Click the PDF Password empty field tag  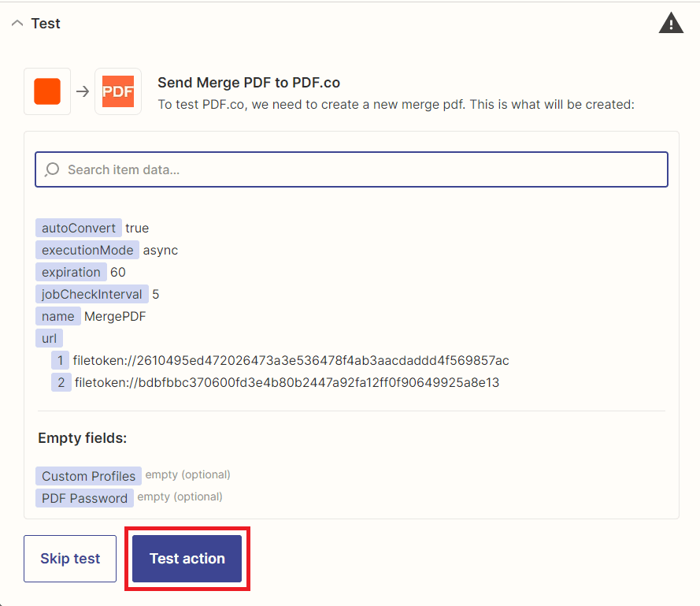(84, 498)
